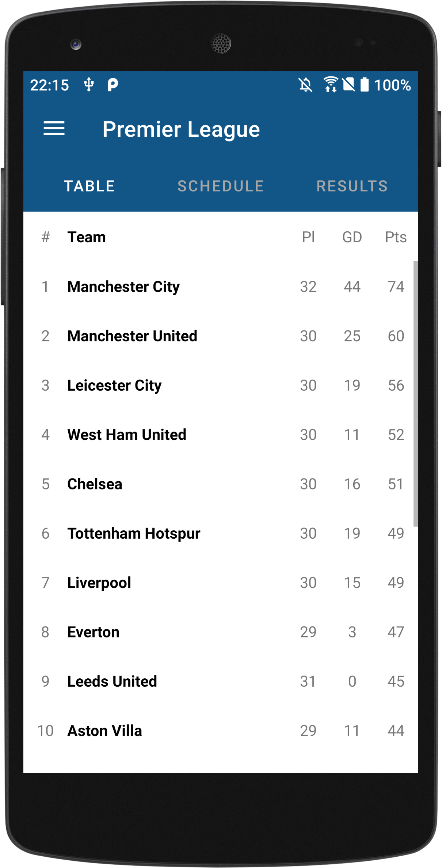442x868 pixels.
Task: Tap the battery status icon
Action: (364, 85)
